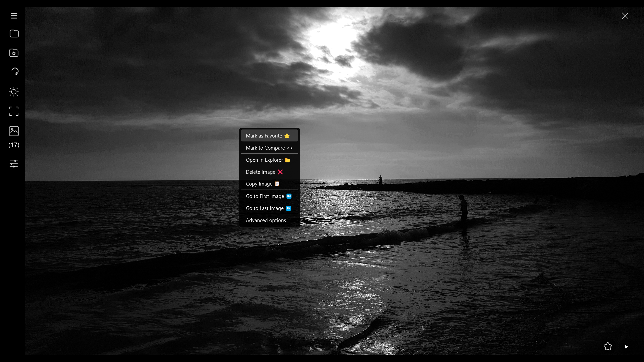Open favorites via the sidebar star icon
Viewport: 644px width, 362px height.
coord(14,53)
